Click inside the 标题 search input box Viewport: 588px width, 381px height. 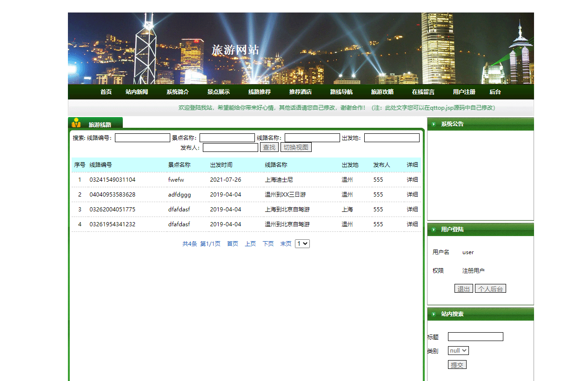click(475, 336)
